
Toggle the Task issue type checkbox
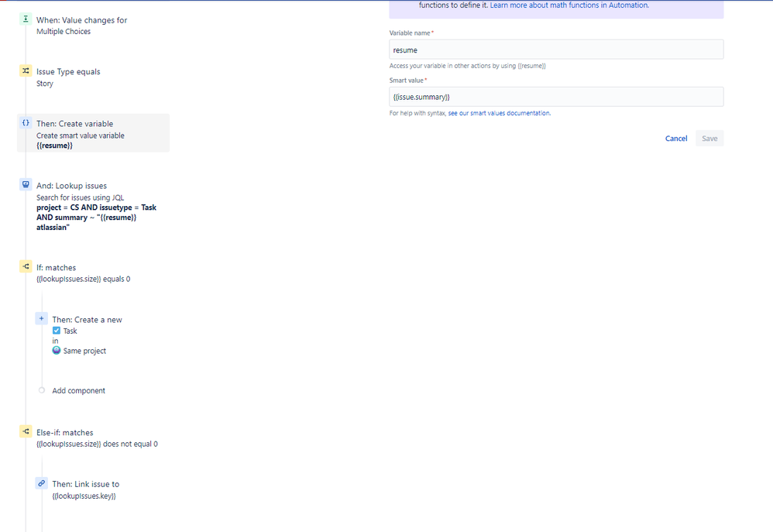pyautogui.click(x=56, y=330)
